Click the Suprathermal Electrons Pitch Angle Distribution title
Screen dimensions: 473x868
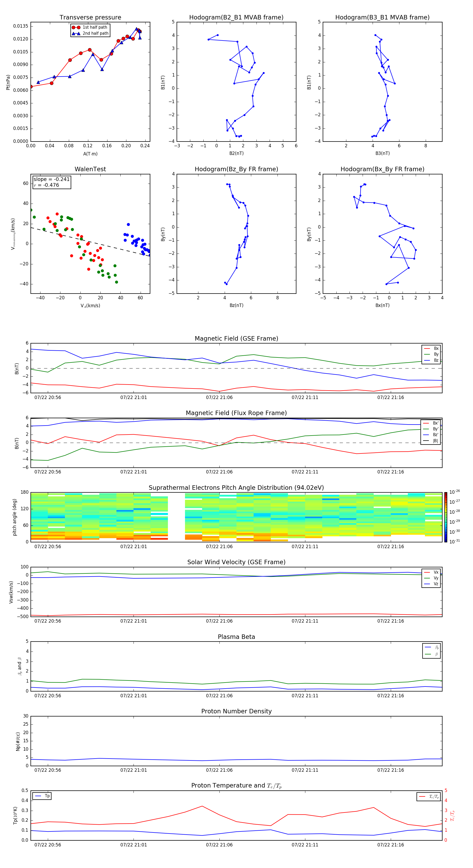pos(236,488)
